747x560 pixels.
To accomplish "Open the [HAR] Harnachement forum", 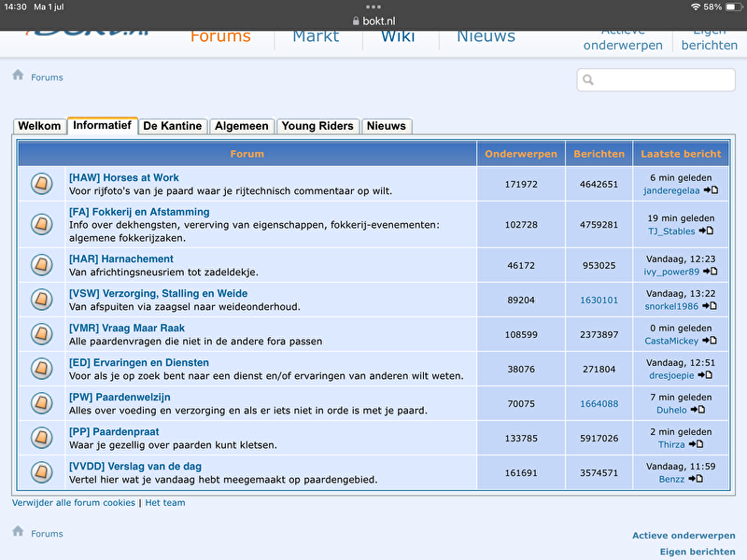I will (121, 259).
